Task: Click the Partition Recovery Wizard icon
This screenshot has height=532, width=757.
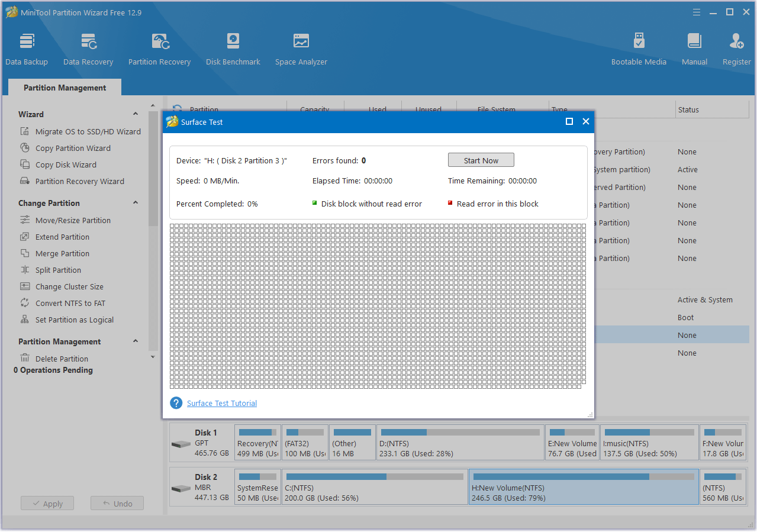Action: click(25, 181)
